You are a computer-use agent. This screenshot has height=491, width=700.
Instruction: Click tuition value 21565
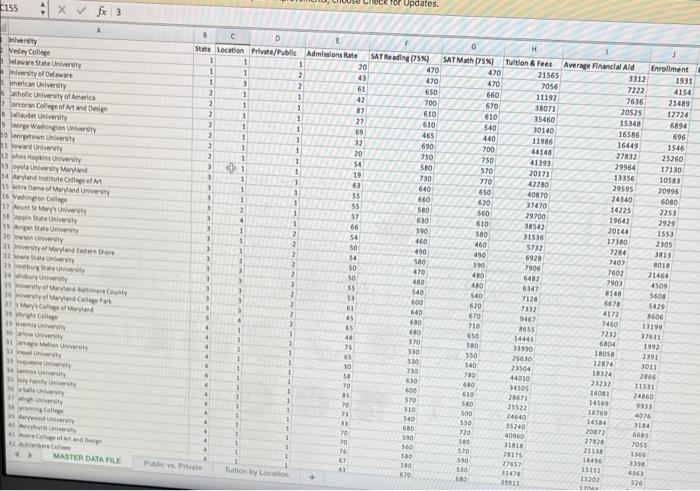pos(548,76)
